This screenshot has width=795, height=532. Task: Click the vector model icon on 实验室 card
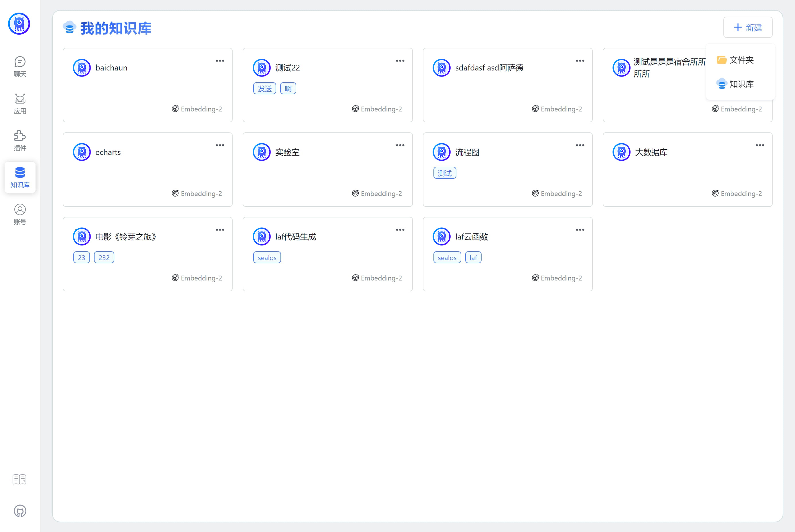click(x=355, y=193)
